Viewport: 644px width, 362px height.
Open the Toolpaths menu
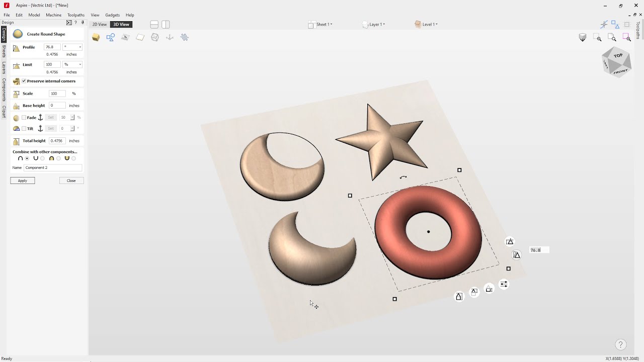(x=76, y=15)
